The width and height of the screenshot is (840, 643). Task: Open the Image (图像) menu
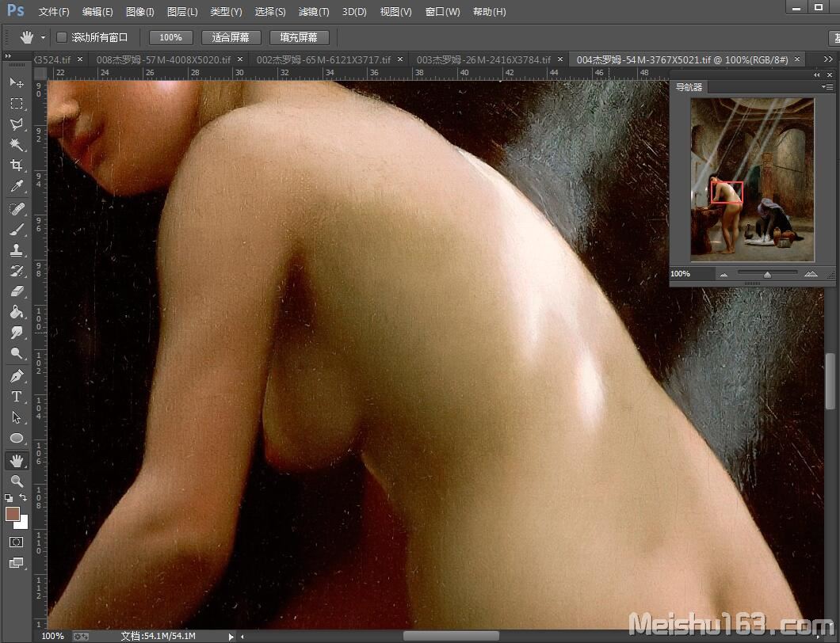coord(139,11)
